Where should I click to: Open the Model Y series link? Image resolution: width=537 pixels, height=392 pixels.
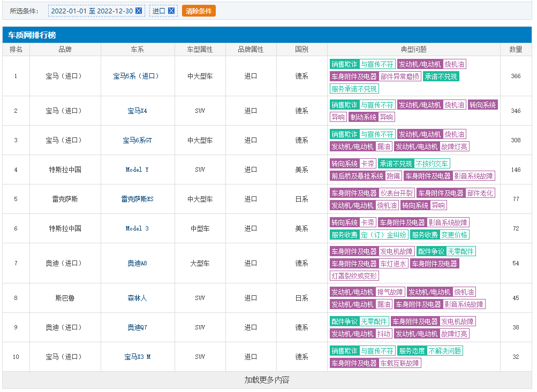click(137, 170)
